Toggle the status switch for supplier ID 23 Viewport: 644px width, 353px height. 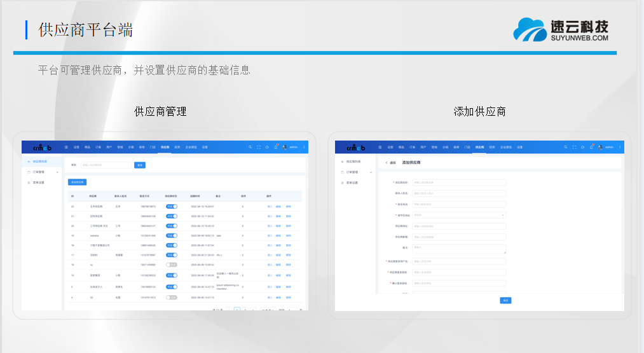point(172,207)
